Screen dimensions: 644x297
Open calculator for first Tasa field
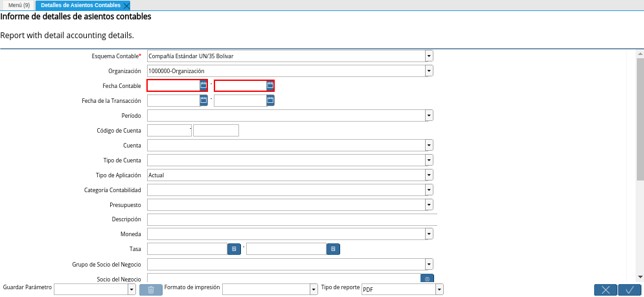[234, 249]
